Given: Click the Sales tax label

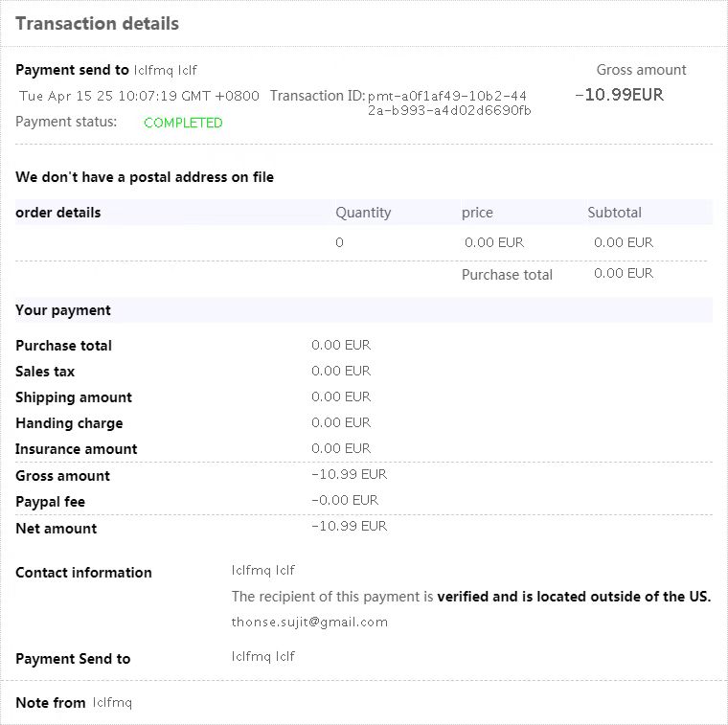Looking at the screenshot, I should pyautogui.click(x=45, y=372).
